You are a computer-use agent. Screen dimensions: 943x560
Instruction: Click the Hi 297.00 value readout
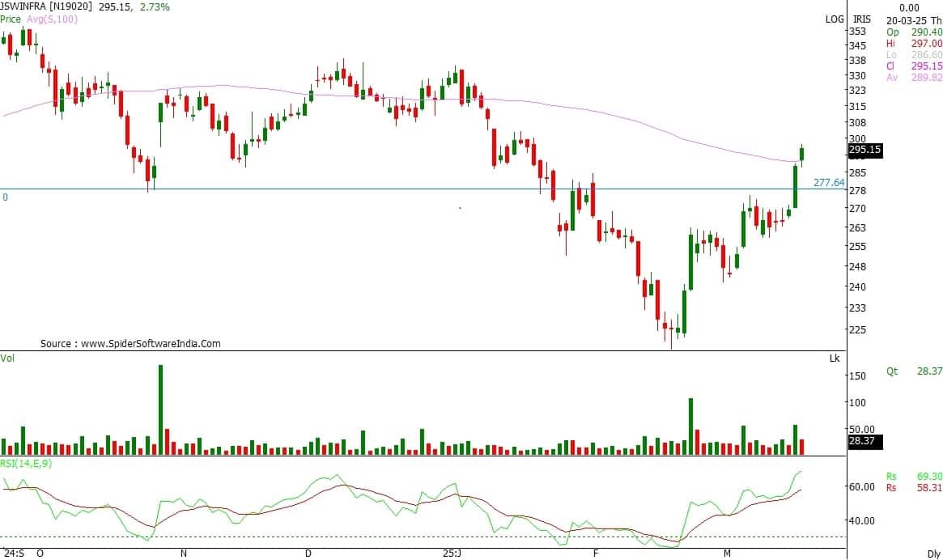(914, 43)
